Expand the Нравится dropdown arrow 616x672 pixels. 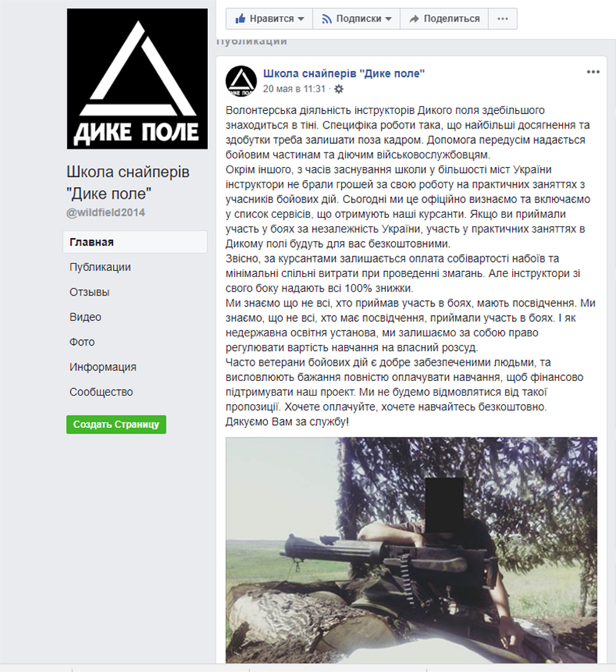(301, 19)
